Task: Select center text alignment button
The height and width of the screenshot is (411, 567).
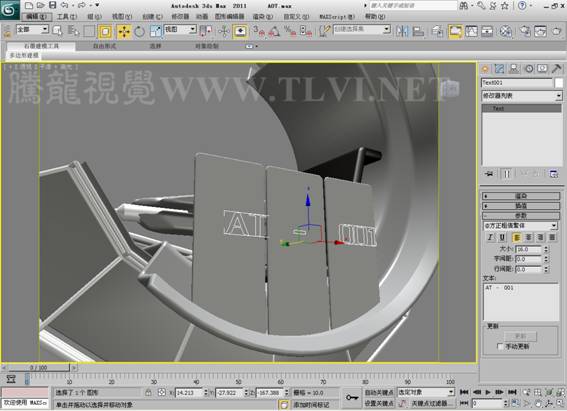Action: [x=529, y=237]
